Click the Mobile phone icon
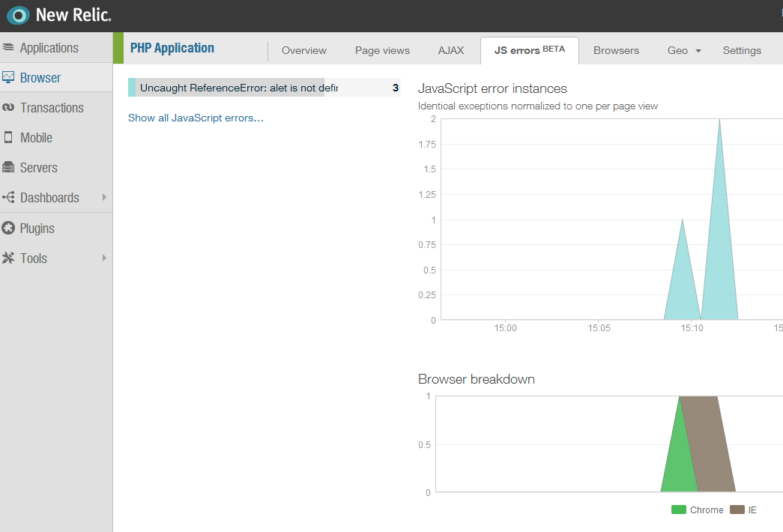The image size is (783, 532). [9, 138]
